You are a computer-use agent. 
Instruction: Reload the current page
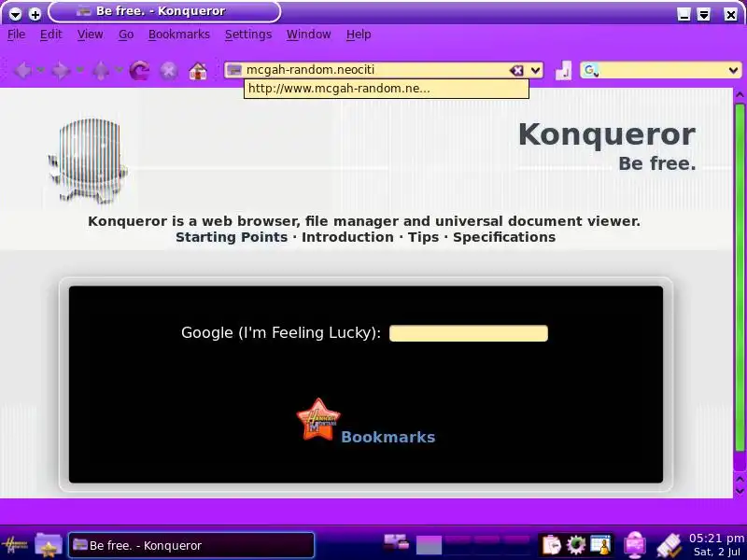click(x=139, y=71)
